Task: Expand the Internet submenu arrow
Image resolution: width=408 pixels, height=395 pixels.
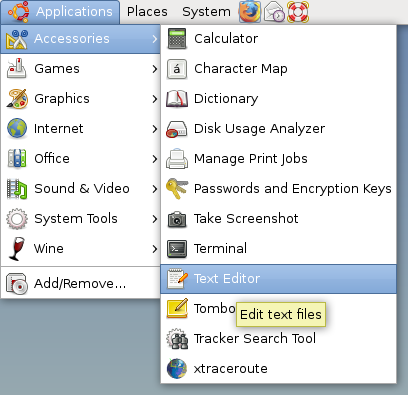Action: (x=154, y=129)
